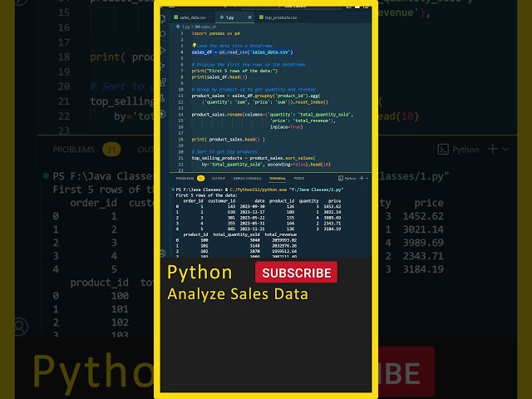Open the terminal launch profile dropdown chevron
The height and width of the screenshot is (399, 532).
click(x=367, y=179)
